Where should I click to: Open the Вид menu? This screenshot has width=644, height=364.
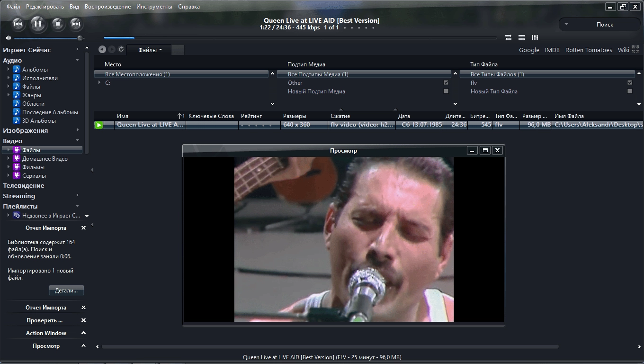coord(74,7)
